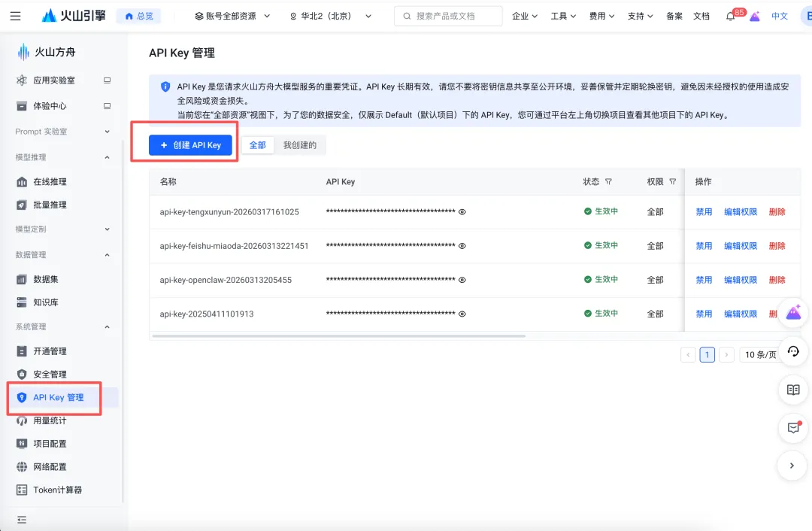
Task: Open the feedback message icon on right
Action: click(793, 428)
